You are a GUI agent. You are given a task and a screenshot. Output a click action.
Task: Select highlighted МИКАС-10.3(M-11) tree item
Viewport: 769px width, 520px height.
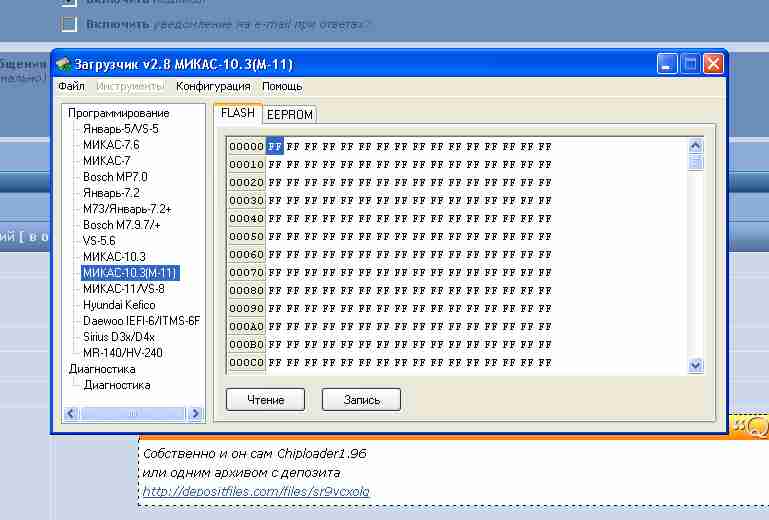coord(130,273)
